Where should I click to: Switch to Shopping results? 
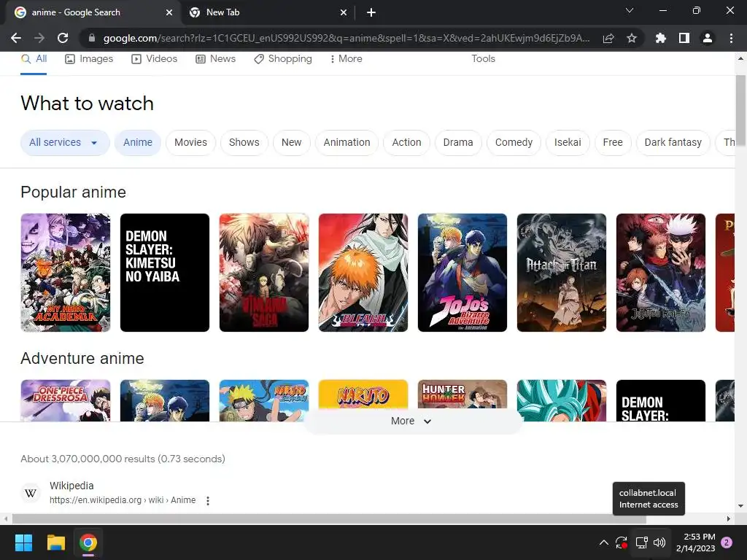pos(283,59)
